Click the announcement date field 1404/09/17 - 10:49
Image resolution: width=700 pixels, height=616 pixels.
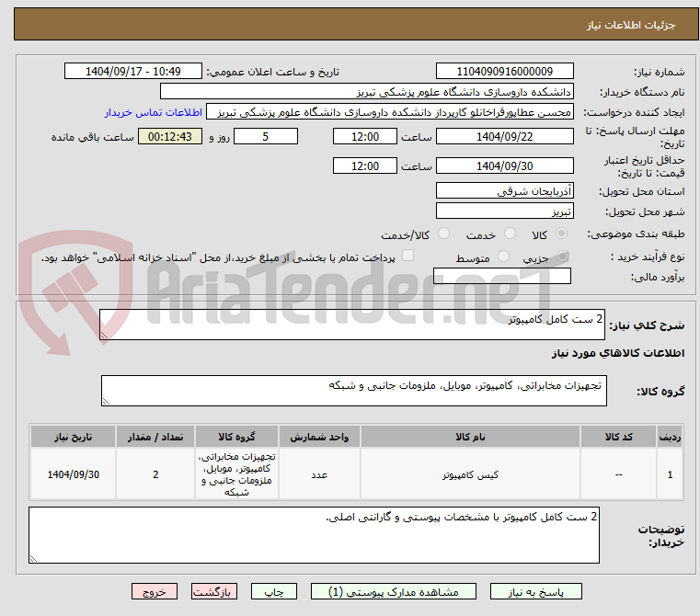click(x=133, y=72)
